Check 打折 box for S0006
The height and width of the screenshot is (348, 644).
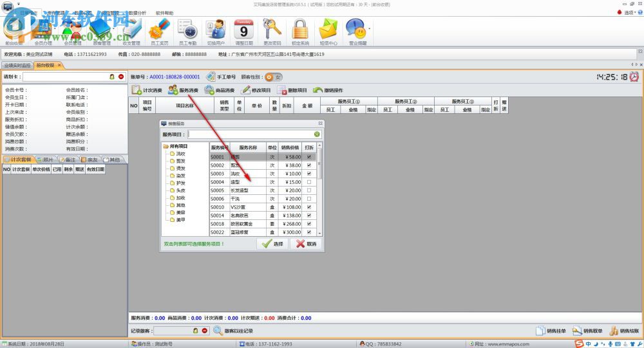[309, 199]
